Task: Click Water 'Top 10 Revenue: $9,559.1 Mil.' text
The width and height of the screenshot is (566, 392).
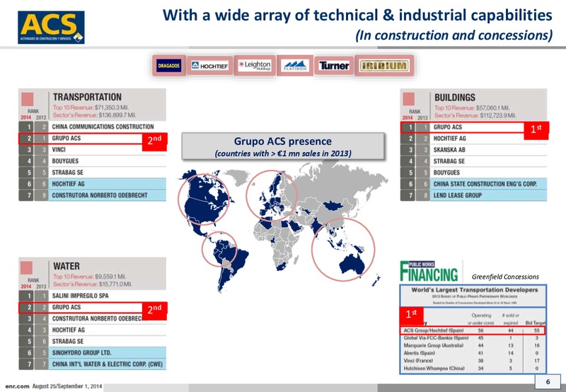Action: point(90,277)
